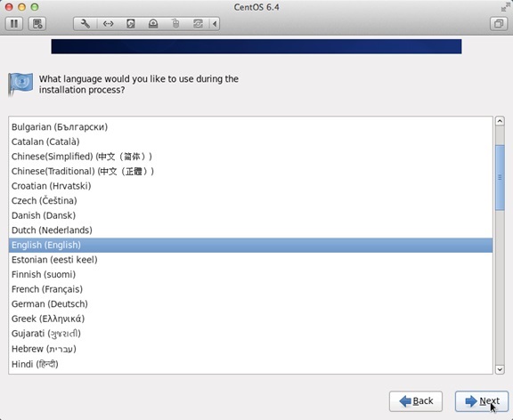Image resolution: width=513 pixels, height=420 pixels.
Task: Open virtual machine settings wrench icon
Action: click(85, 24)
